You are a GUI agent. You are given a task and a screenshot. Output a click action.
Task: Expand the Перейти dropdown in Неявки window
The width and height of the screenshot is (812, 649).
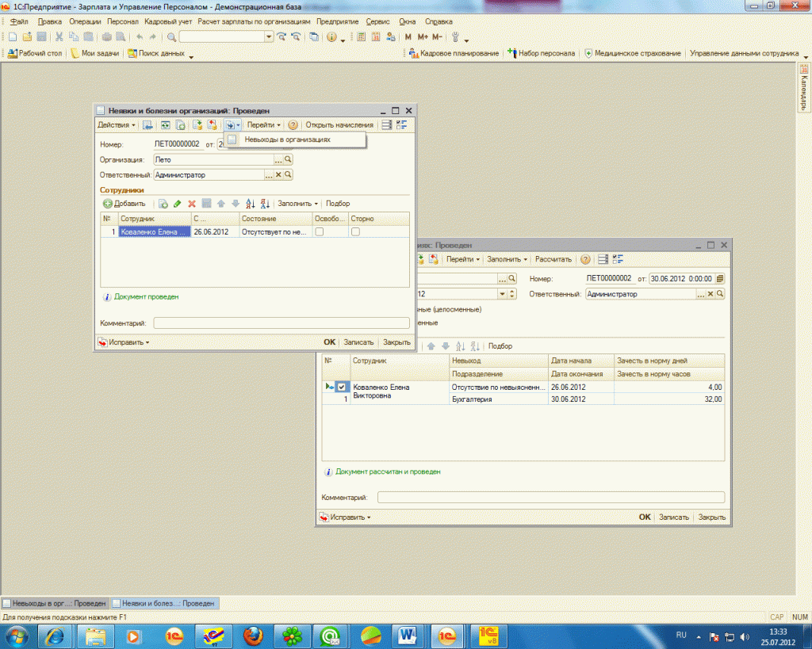click(x=263, y=125)
